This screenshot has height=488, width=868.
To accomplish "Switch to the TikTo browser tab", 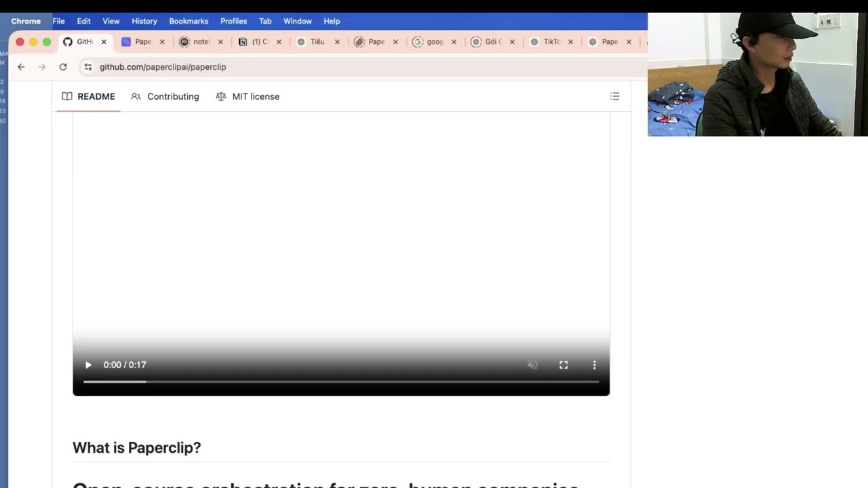I will click(551, 42).
